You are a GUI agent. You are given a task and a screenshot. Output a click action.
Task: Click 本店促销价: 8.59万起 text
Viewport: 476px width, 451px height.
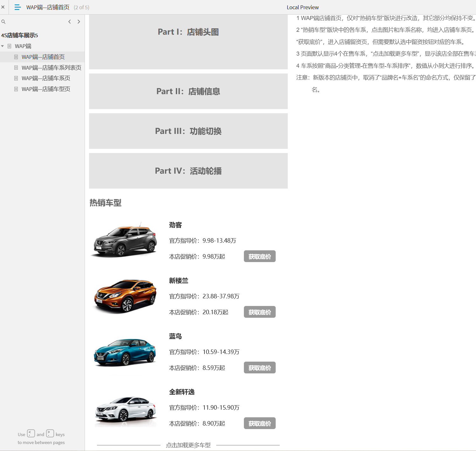click(x=197, y=368)
